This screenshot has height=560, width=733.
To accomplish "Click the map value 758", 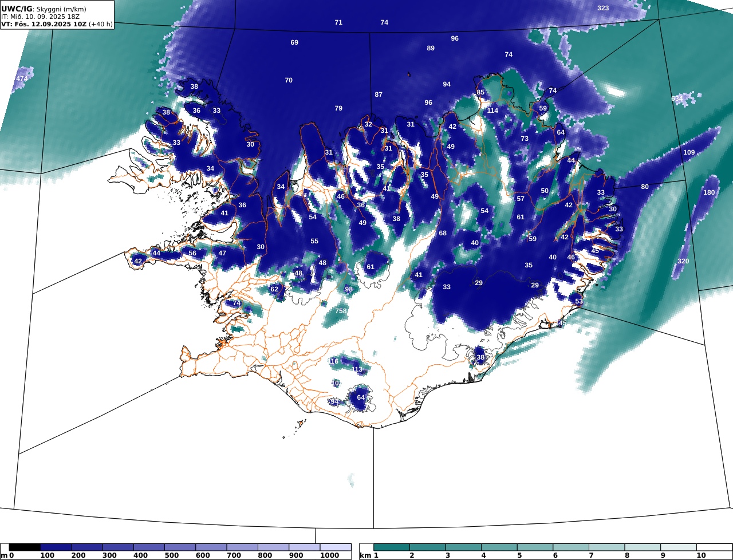I will pyautogui.click(x=341, y=311).
